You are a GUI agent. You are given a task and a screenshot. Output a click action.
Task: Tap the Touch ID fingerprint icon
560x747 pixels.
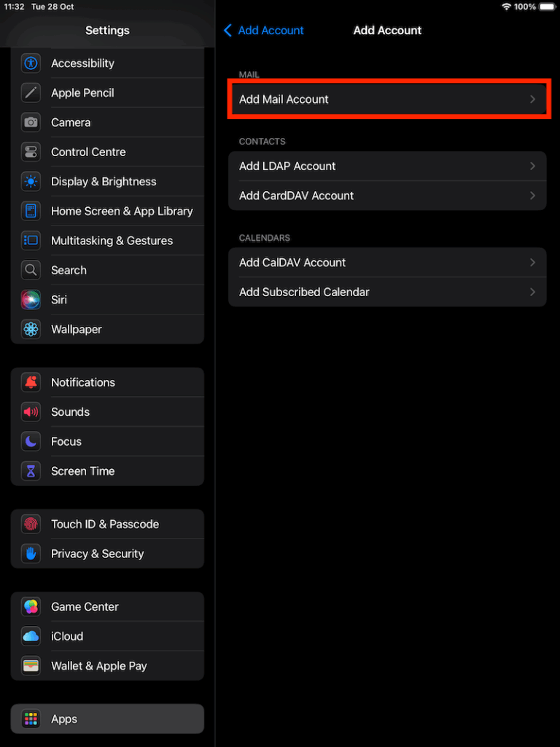[31, 525]
